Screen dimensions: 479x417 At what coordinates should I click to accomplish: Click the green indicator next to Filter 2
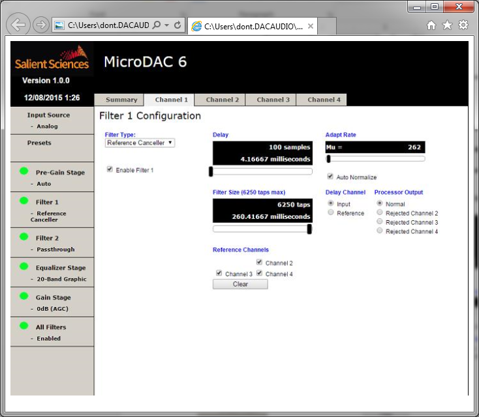pos(24,236)
